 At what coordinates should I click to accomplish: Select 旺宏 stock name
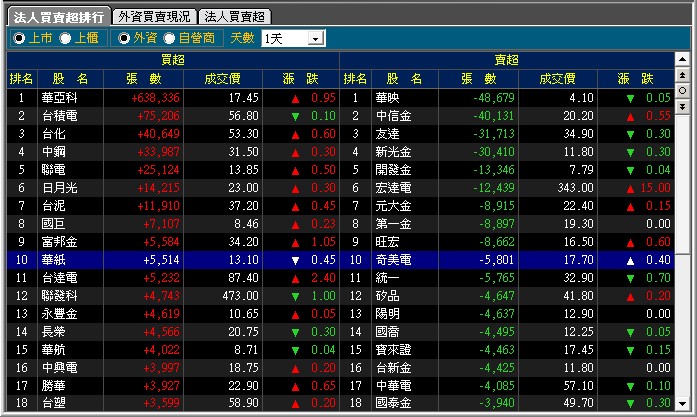388,242
